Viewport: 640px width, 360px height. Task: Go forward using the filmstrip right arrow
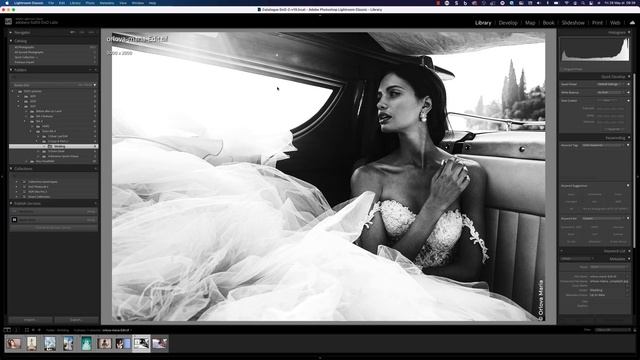pos(39,330)
